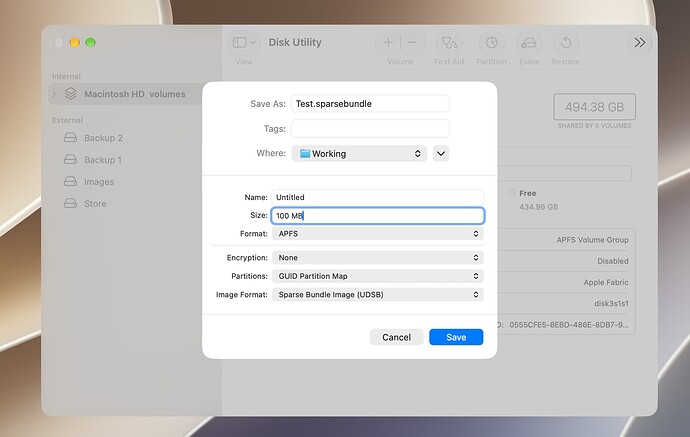690x437 pixels.
Task: Click the Save button
Action: [456, 337]
